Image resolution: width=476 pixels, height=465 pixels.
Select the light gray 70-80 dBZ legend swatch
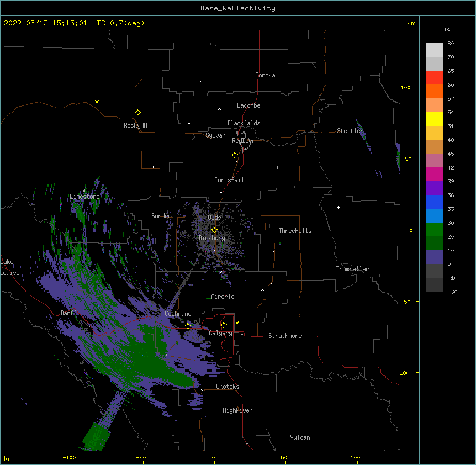tap(434, 50)
